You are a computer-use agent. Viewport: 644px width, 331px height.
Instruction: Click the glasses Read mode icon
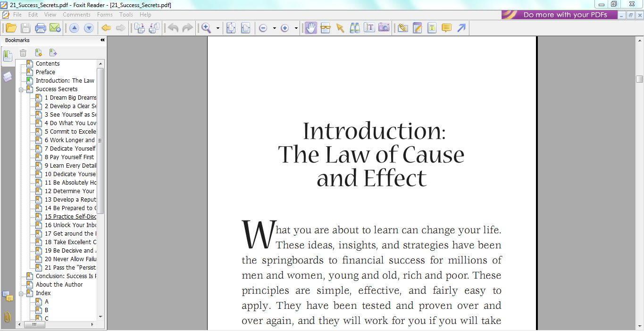tap(326, 28)
